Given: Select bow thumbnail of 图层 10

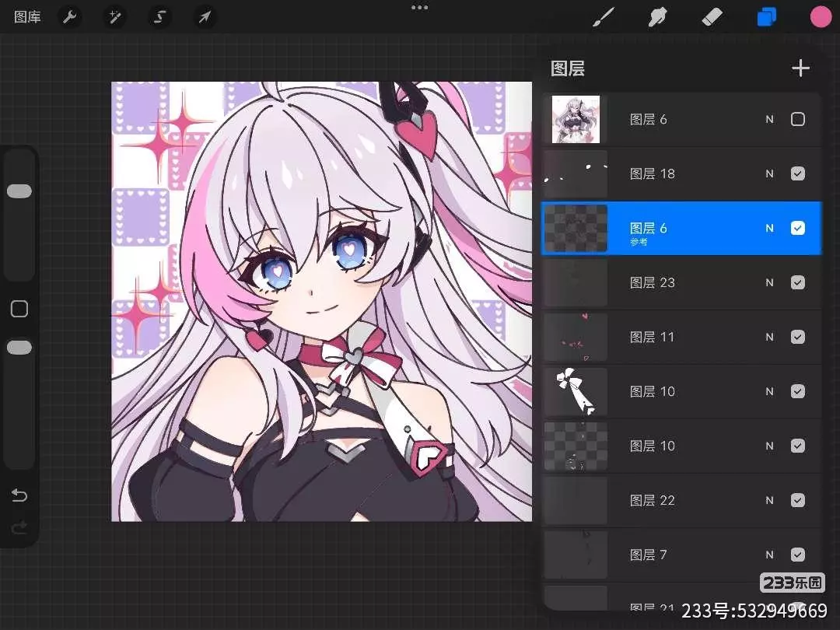Looking at the screenshot, I should (x=576, y=391).
